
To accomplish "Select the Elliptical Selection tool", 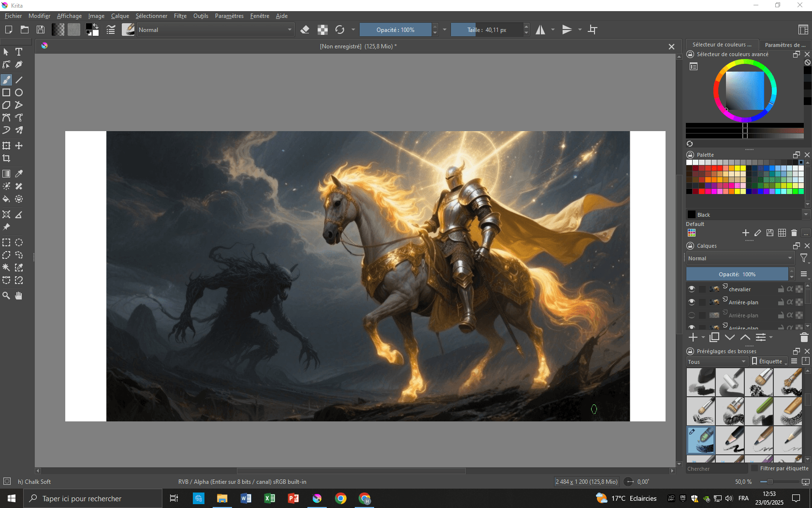I will click(x=19, y=242).
